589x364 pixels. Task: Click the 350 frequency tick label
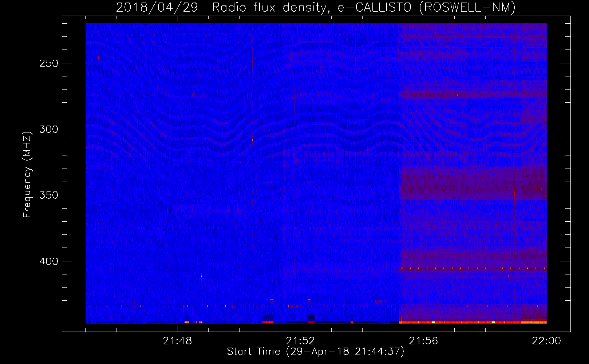click(x=49, y=195)
